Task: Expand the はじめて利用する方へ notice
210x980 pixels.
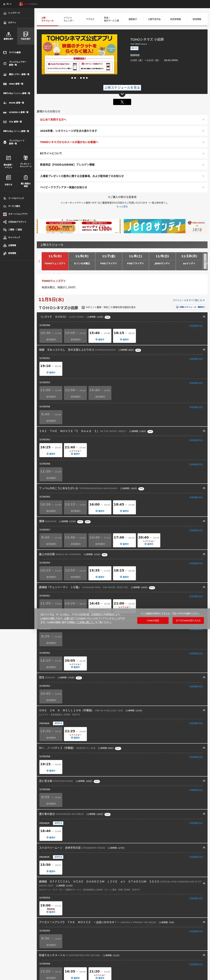Action: click(122, 119)
